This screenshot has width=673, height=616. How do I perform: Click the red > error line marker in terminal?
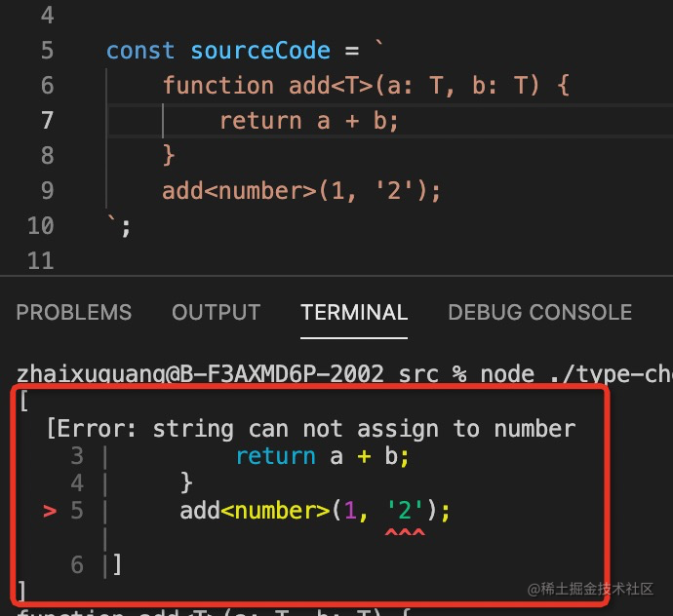coord(50,511)
